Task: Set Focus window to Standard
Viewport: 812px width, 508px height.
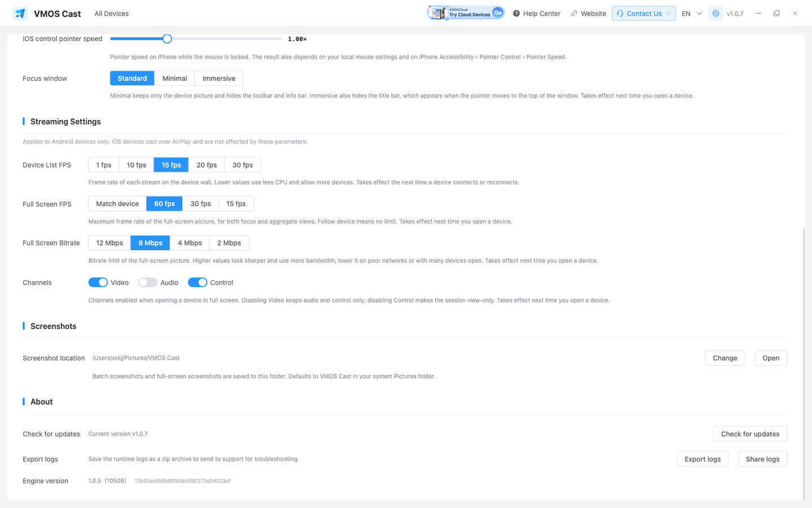Action: coord(132,78)
